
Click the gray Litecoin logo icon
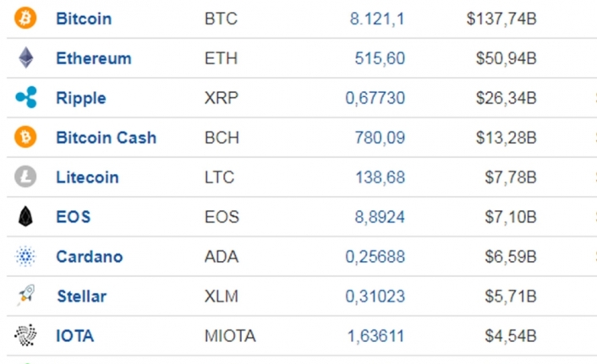tap(25, 177)
